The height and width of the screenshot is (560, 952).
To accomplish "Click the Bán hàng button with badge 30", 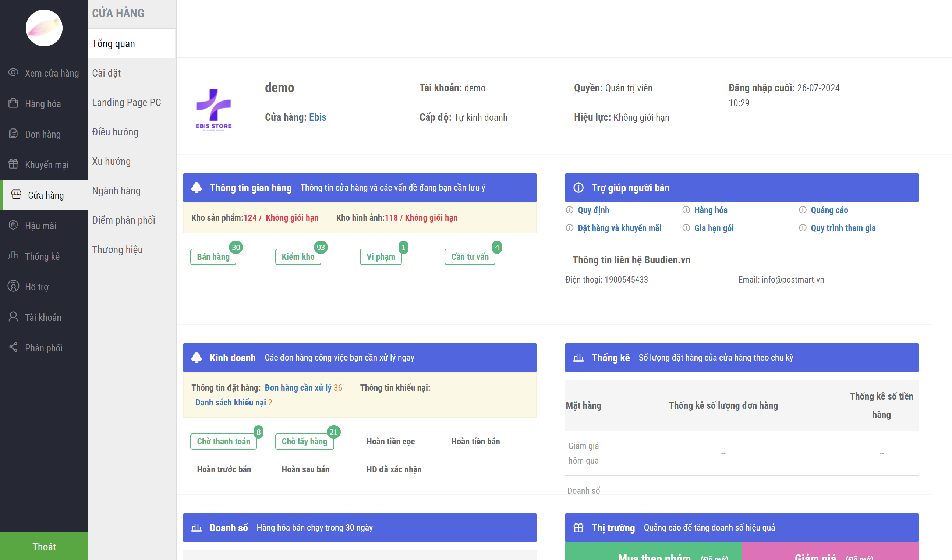I will click(x=213, y=257).
